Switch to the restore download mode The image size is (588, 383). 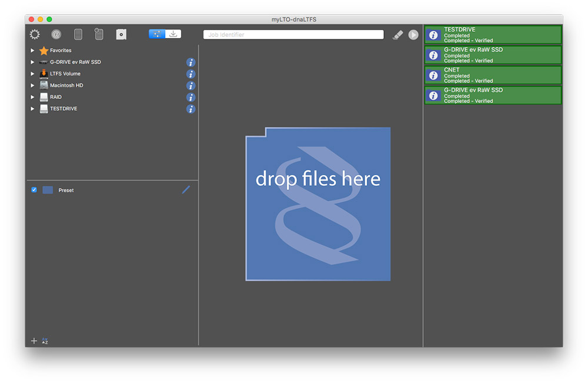[173, 34]
